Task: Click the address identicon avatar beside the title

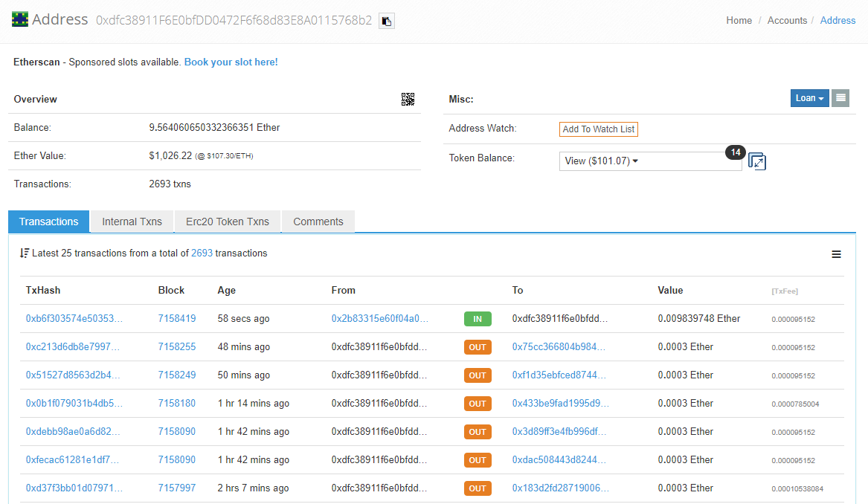Action: (20, 20)
